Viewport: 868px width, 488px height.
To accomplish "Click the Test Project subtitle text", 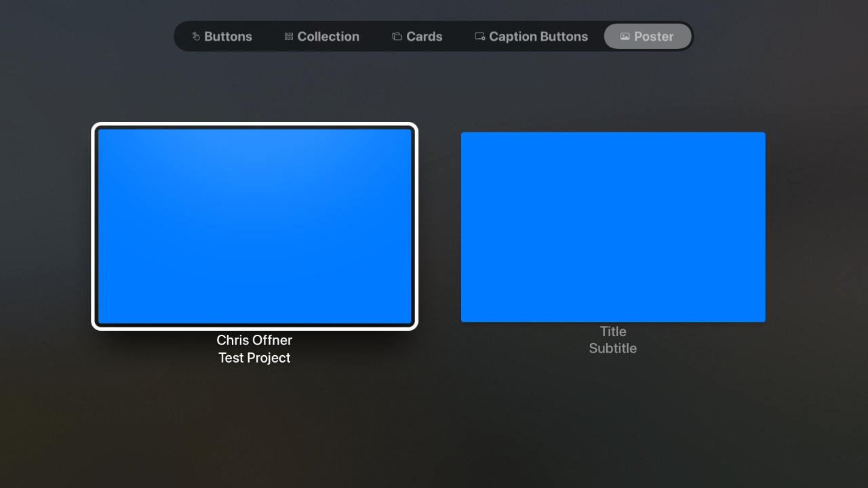I will [x=254, y=358].
